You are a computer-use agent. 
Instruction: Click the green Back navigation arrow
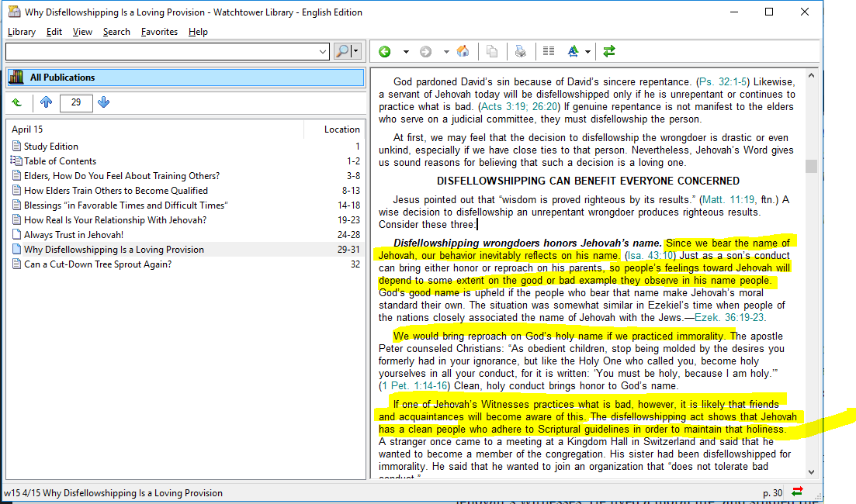tap(385, 52)
